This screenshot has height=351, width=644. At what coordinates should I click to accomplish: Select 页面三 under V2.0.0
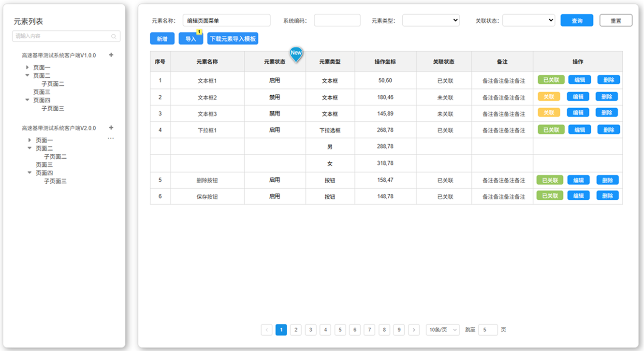tap(44, 165)
